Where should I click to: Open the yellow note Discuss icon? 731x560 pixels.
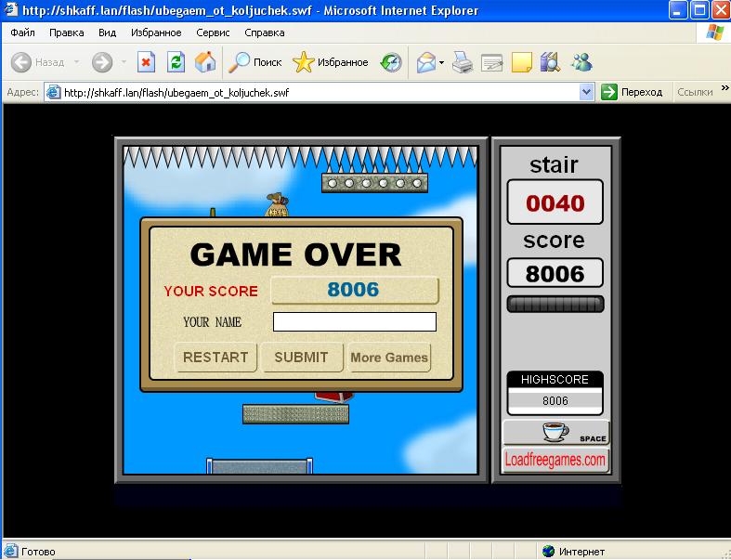click(522, 62)
